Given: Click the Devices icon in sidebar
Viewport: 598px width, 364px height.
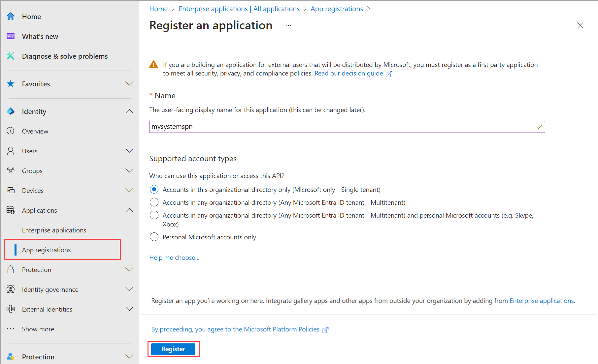Looking at the screenshot, I should [x=11, y=191].
